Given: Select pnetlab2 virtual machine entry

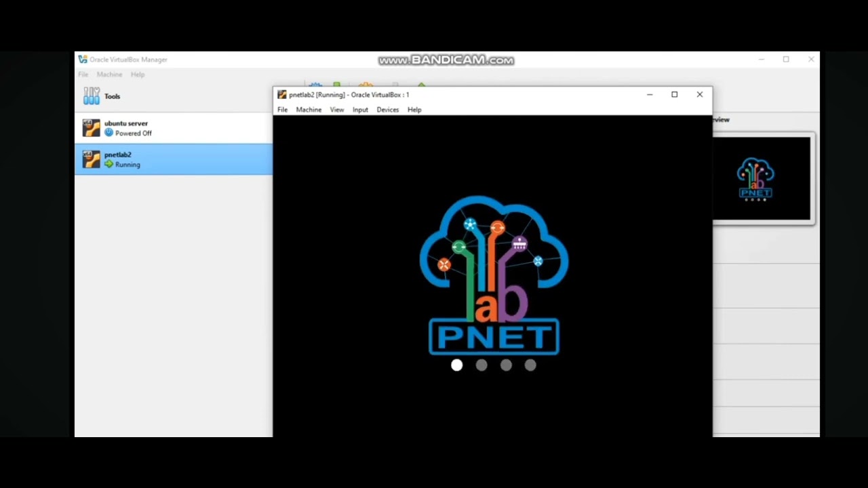Looking at the screenshot, I should click(x=174, y=159).
